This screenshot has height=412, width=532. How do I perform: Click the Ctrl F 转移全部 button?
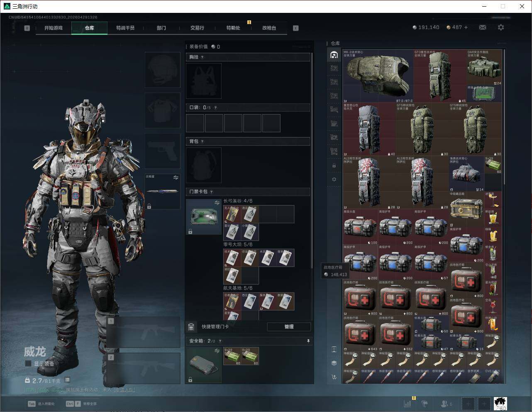[81, 404]
